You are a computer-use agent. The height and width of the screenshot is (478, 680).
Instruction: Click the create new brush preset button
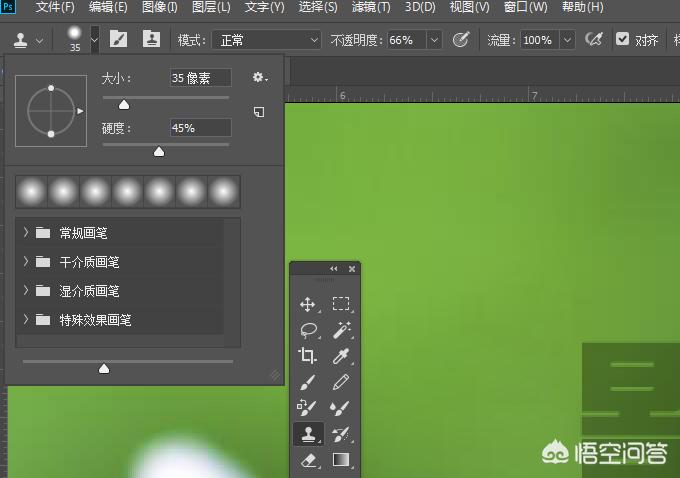[x=259, y=112]
